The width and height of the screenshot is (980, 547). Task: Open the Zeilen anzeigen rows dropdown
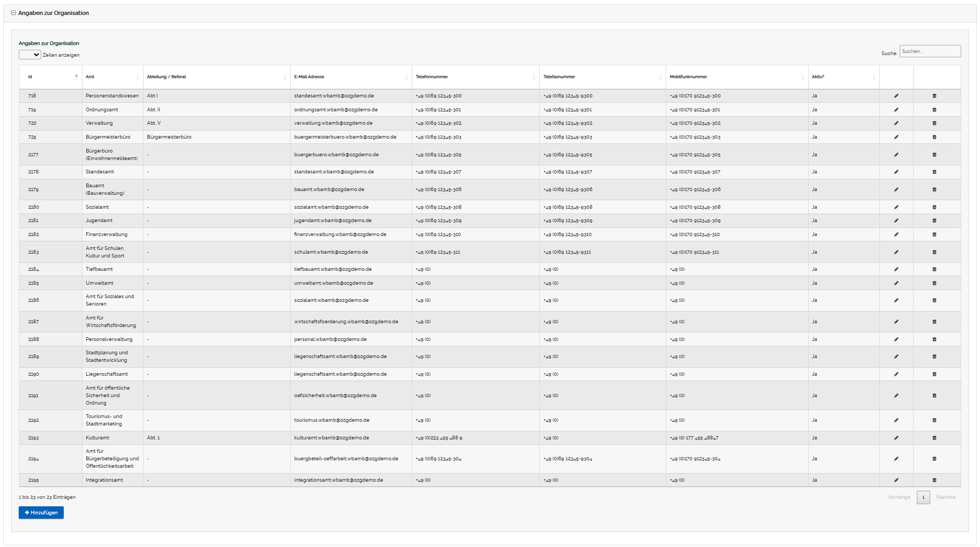30,55
